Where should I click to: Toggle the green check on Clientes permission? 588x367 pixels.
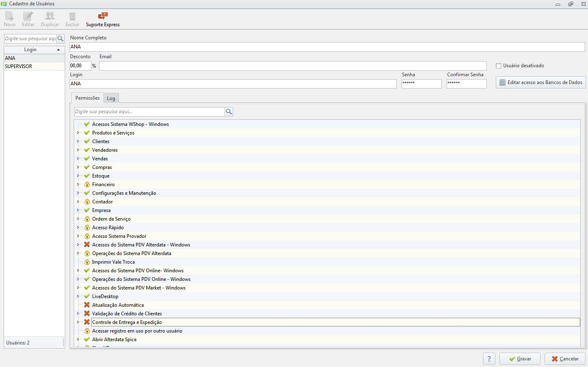click(x=87, y=141)
